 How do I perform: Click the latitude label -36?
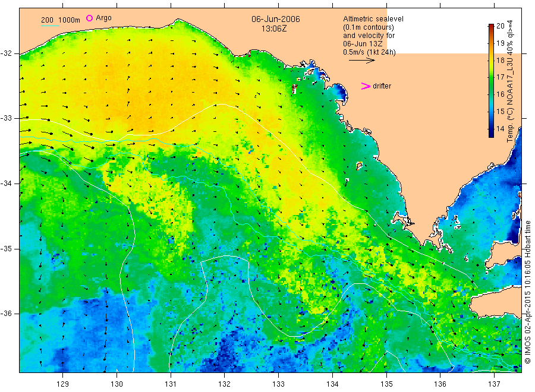tap(6, 314)
